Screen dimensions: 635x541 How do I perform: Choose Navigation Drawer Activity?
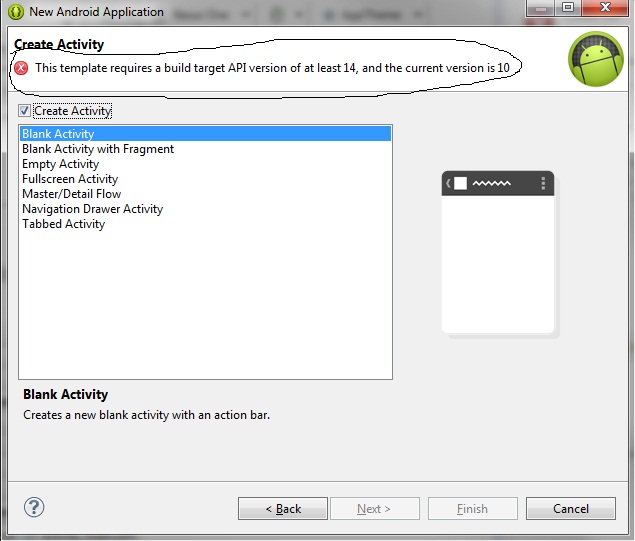[x=205, y=209]
